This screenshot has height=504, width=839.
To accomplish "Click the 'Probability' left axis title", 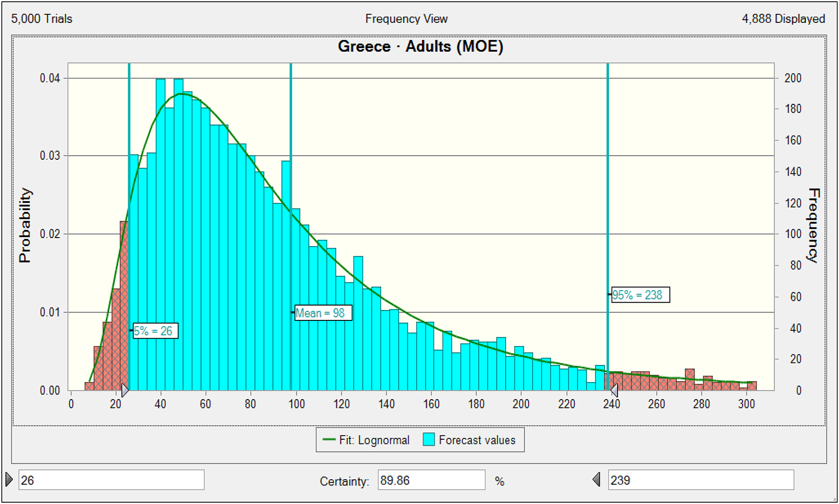I will pyautogui.click(x=25, y=225).
